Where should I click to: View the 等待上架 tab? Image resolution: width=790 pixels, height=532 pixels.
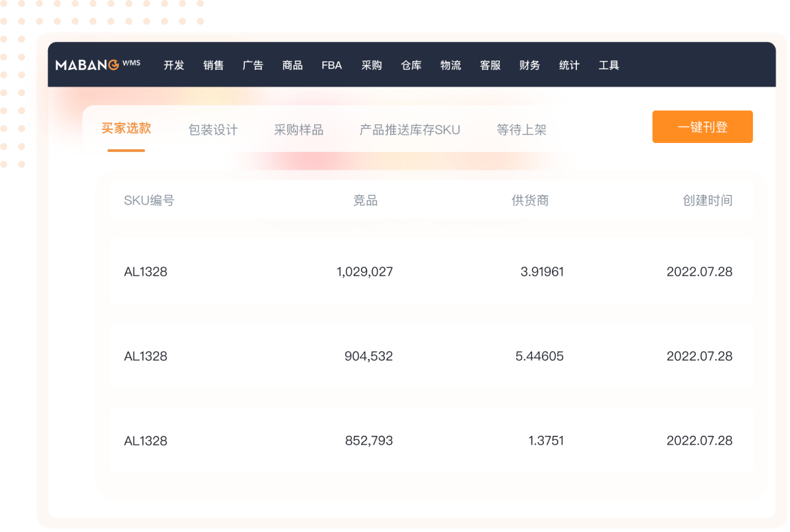521,130
